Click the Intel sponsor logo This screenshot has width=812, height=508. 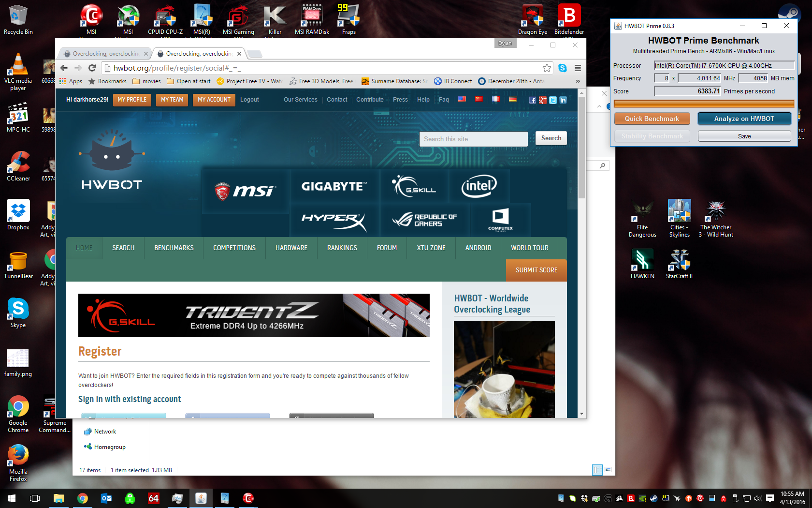click(x=478, y=186)
